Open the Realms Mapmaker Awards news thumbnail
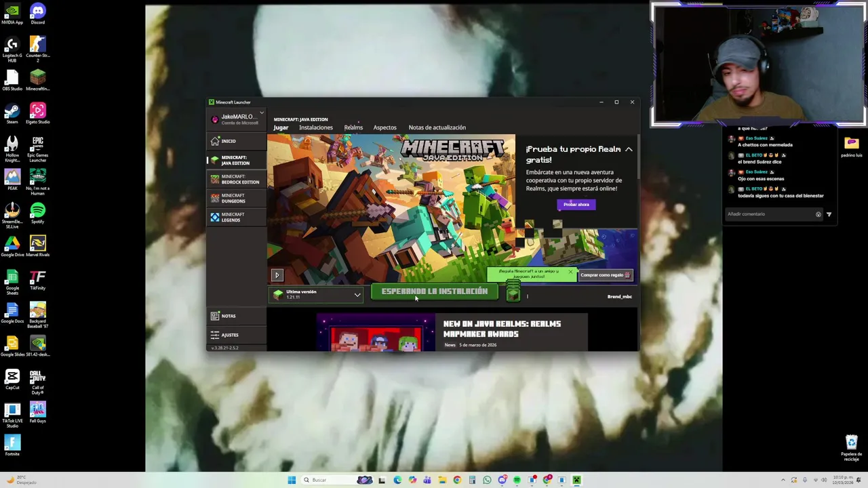868x488 pixels. click(x=376, y=333)
